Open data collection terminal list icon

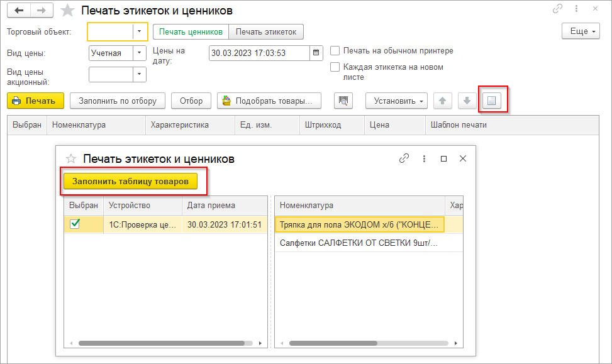492,101
